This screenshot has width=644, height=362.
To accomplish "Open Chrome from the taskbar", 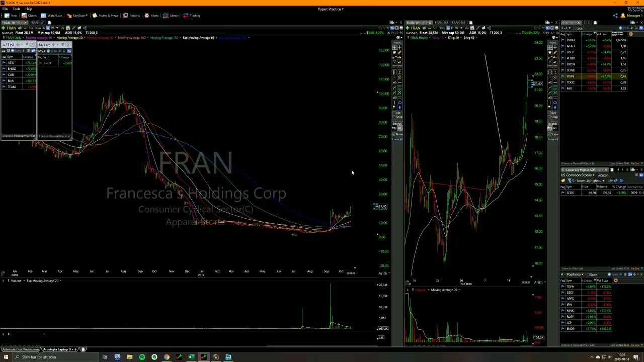I will 167,357.
